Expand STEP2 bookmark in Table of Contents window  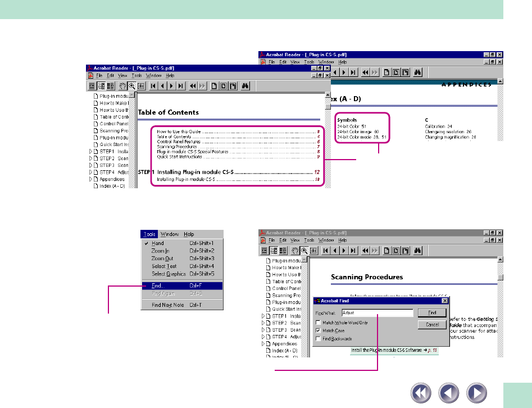pos(90,158)
